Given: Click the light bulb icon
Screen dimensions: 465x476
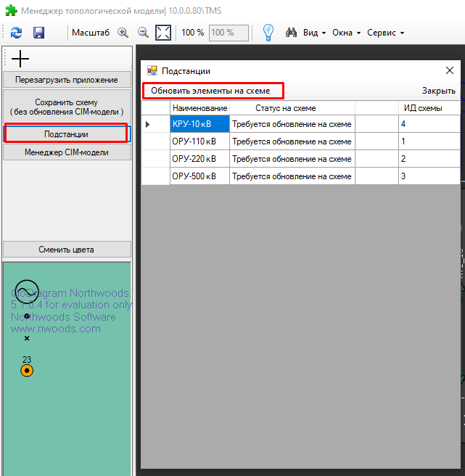Looking at the screenshot, I should coord(268,33).
